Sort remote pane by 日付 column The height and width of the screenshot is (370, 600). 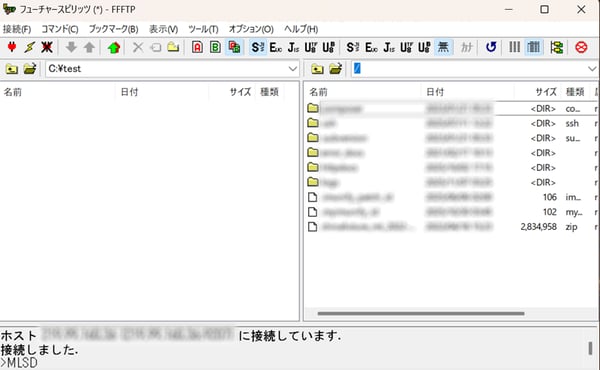(x=468, y=92)
